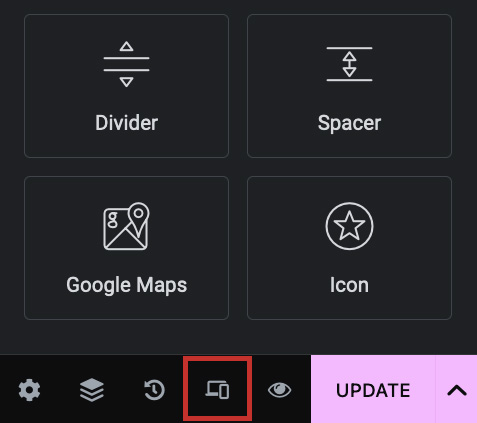Choose the Google Maps widget card
Viewport: 477px width, 423px height.
[x=126, y=248]
